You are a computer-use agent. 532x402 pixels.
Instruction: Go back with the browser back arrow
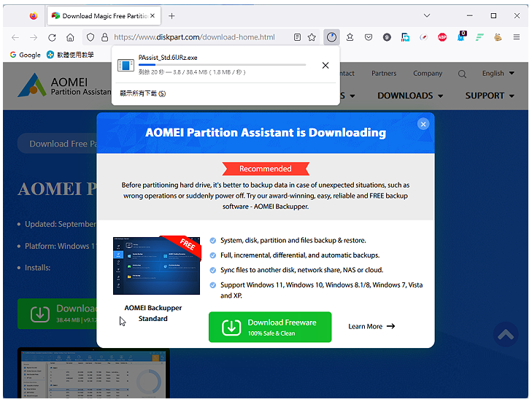[x=15, y=37]
